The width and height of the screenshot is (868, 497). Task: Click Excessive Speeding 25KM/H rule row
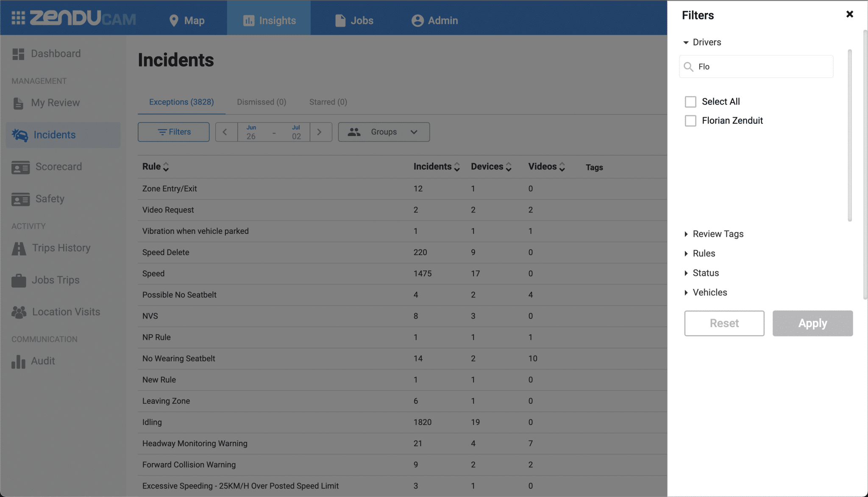[x=402, y=486]
